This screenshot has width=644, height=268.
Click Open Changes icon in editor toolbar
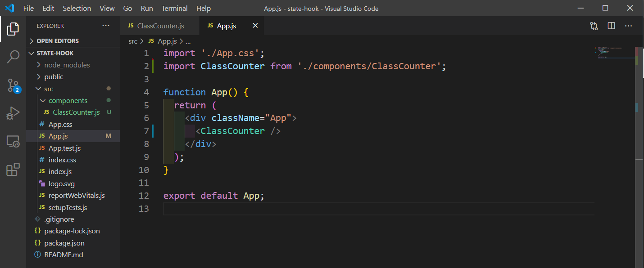click(x=594, y=26)
